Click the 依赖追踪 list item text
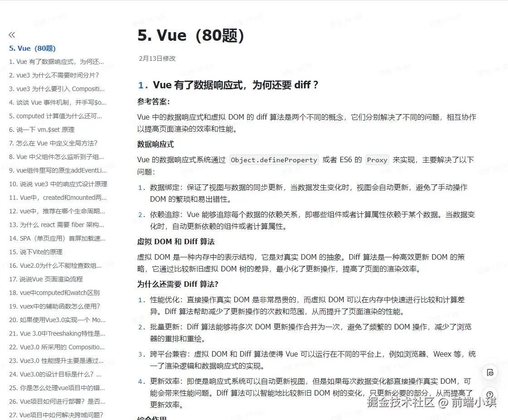This screenshot has width=508, height=420. click(313, 220)
